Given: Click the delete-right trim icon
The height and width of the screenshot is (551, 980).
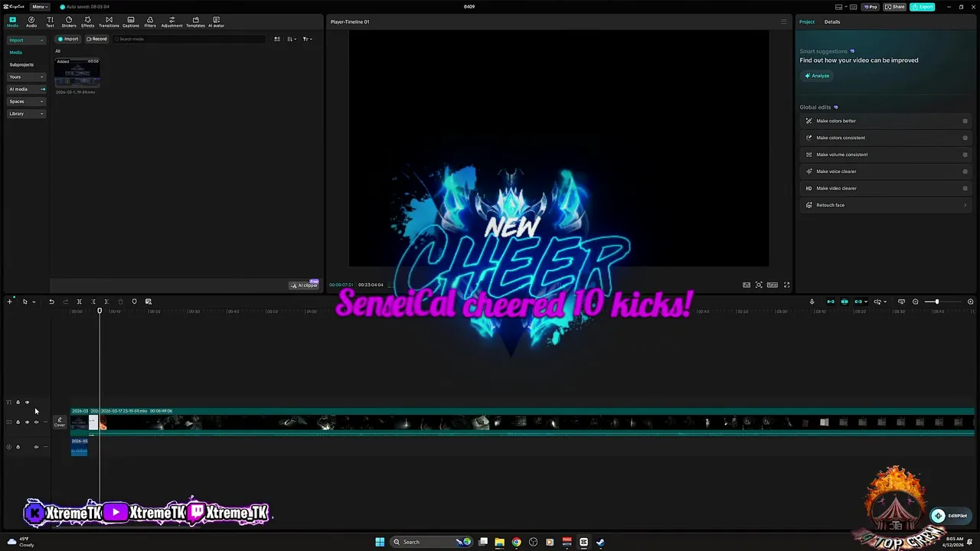Looking at the screenshot, I should (x=106, y=302).
